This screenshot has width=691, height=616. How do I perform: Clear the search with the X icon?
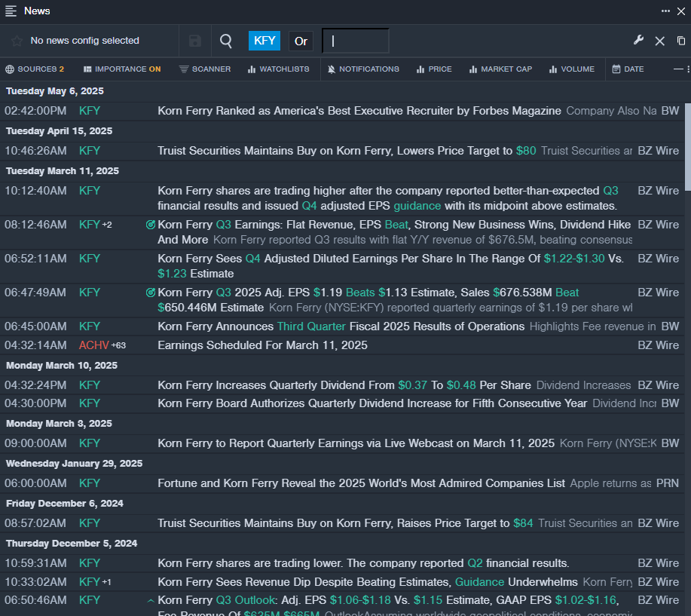coord(659,41)
